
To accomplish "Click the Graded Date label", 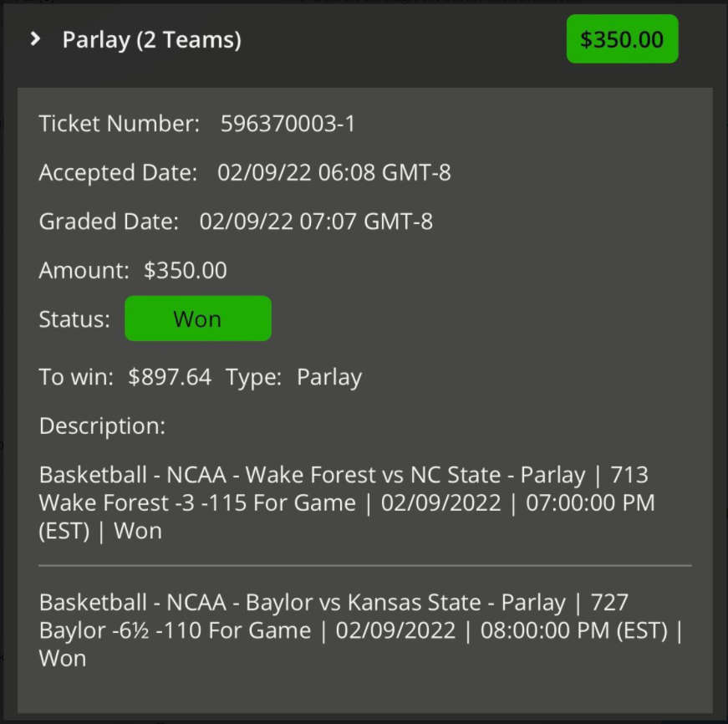I will tap(109, 221).
